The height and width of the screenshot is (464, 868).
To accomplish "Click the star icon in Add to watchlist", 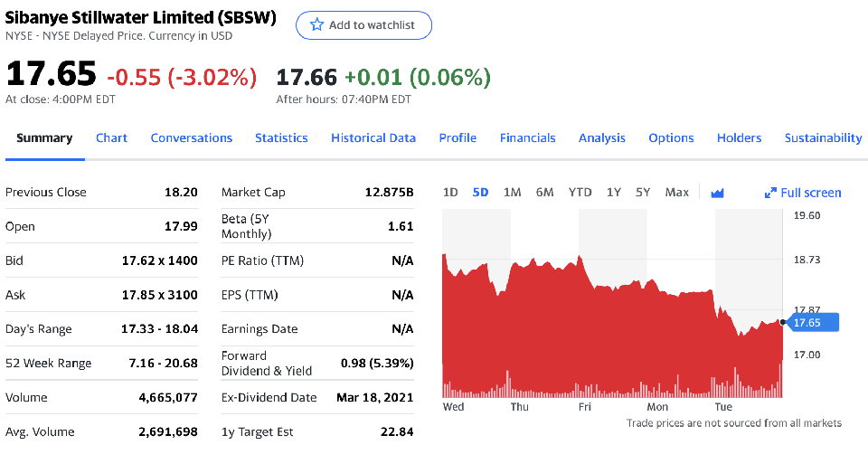I will click(316, 25).
